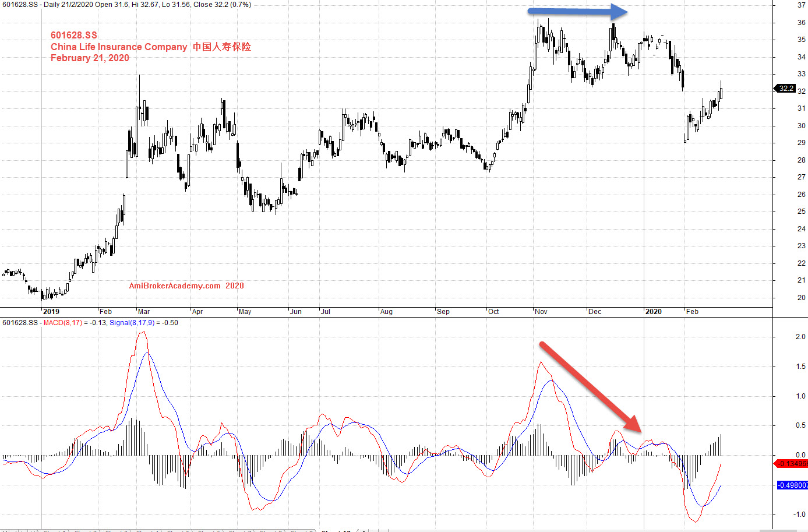808x532 pixels.
Task: Click the 22 price level on the price axis
Action: pyautogui.click(x=802, y=263)
